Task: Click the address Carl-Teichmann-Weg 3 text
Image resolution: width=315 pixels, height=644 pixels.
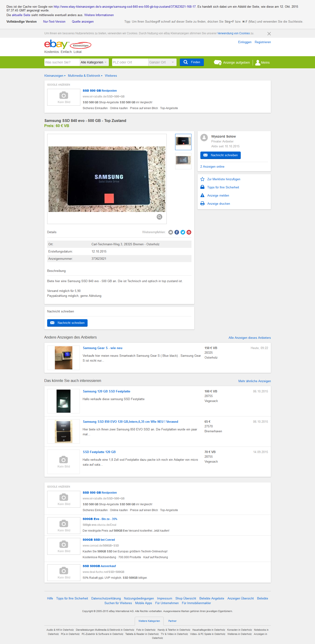Action: [x=125, y=244]
